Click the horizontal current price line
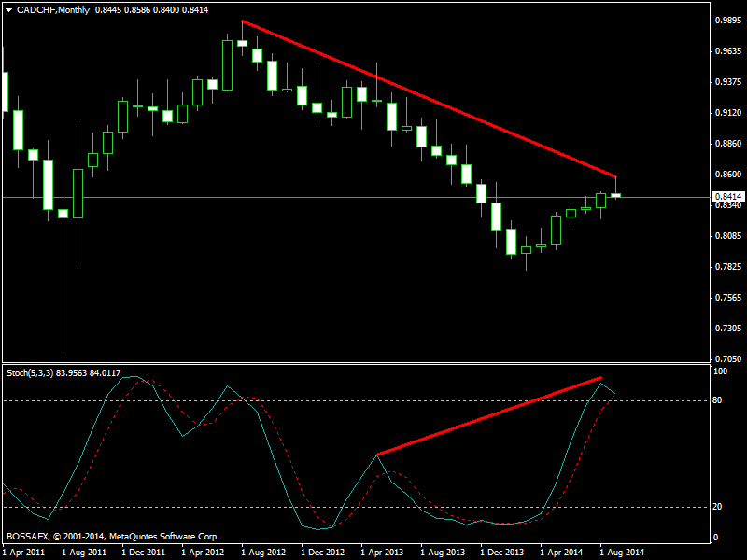747x560 pixels. [357, 197]
